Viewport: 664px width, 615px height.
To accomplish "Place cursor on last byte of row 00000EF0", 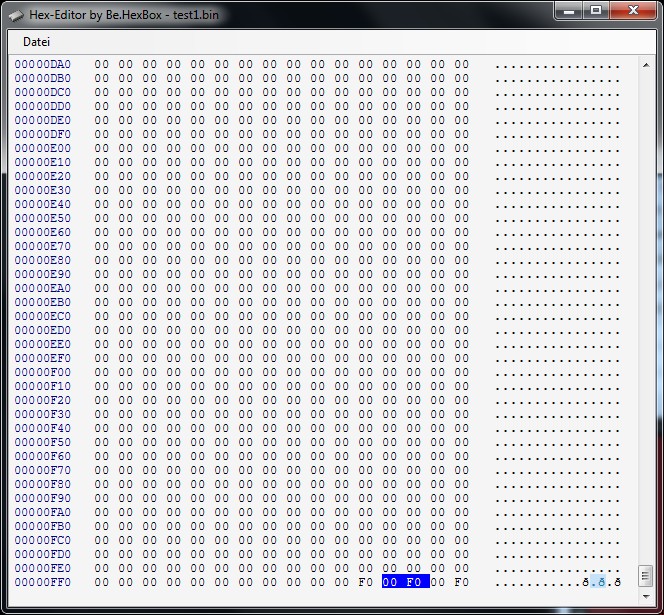I will (461, 358).
